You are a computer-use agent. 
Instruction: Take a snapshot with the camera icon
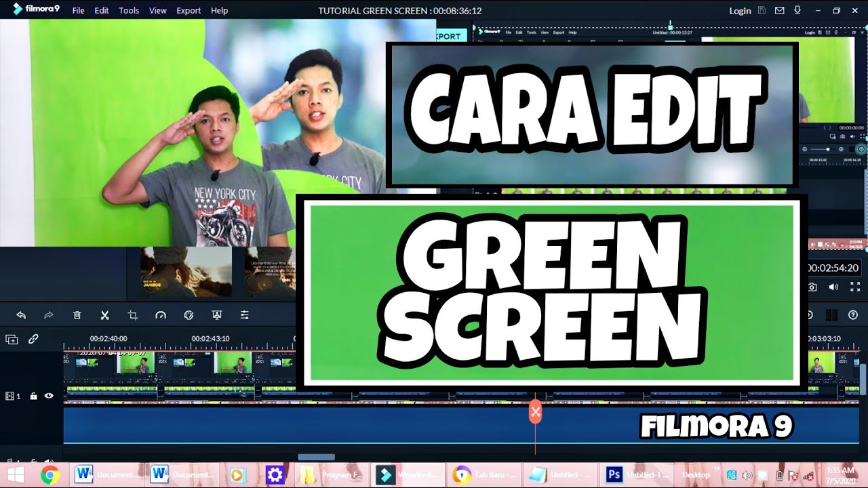(812, 287)
